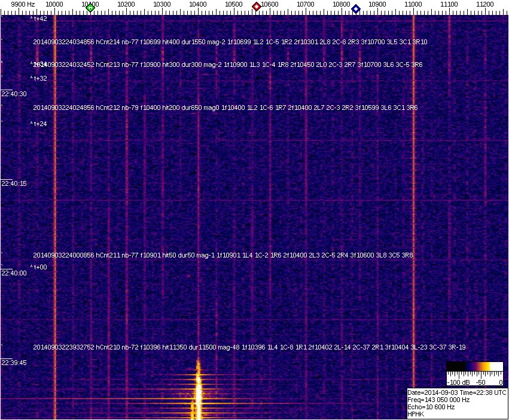Click the t+24 time offset marker
The height and width of the screenshot is (420, 509).
point(39,124)
